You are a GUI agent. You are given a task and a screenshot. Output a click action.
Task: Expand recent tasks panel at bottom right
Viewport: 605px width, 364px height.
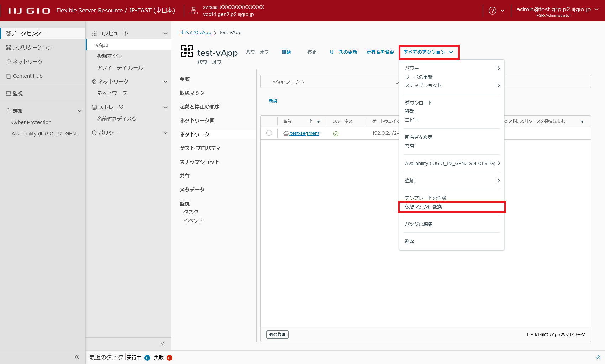pos(598,357)
